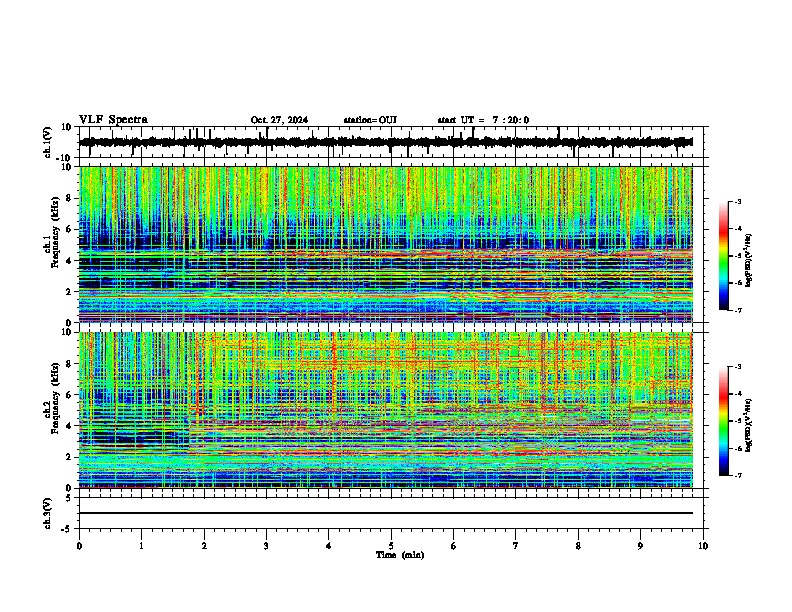Click the "station=OUI" header label

tap(370, 120)
